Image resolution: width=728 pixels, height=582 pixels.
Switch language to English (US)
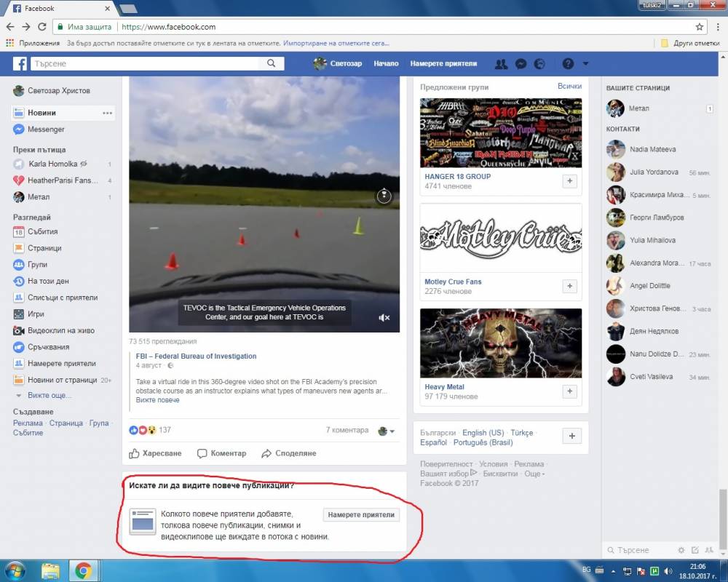point(483,433)
